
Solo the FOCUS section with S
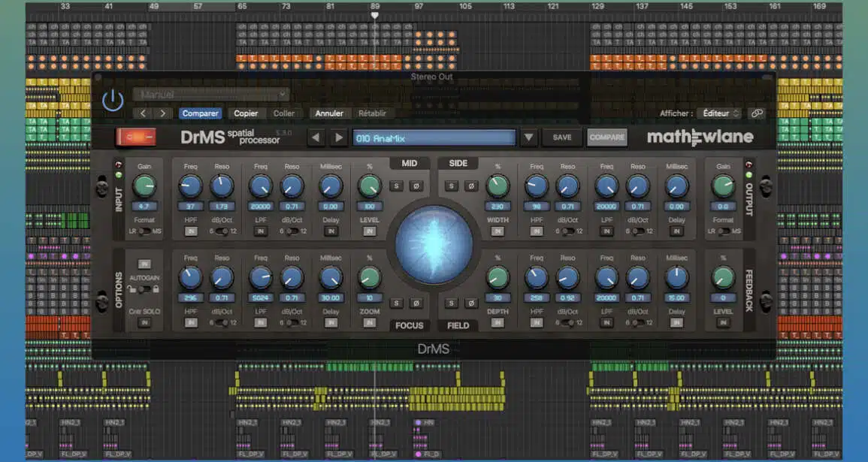click(396, 303)
